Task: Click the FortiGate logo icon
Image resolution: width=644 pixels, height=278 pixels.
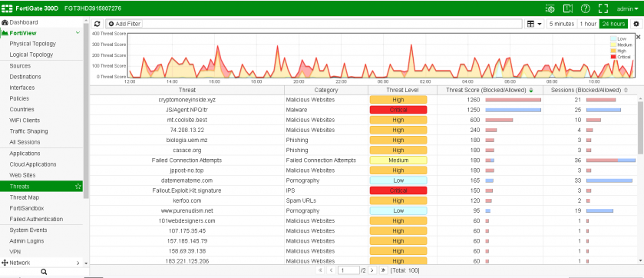Action: 8,8
